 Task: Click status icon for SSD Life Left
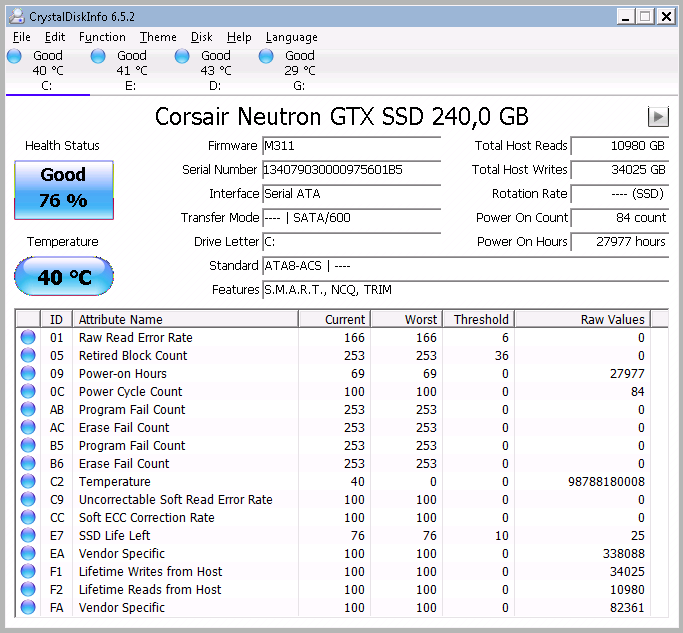(28, 535)
